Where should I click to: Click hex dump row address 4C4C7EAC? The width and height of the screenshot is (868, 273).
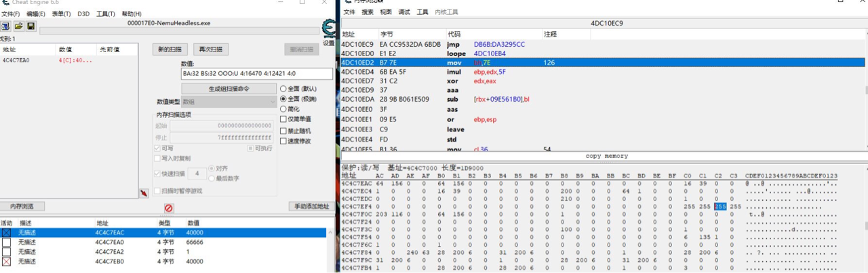tap(355, 184)
